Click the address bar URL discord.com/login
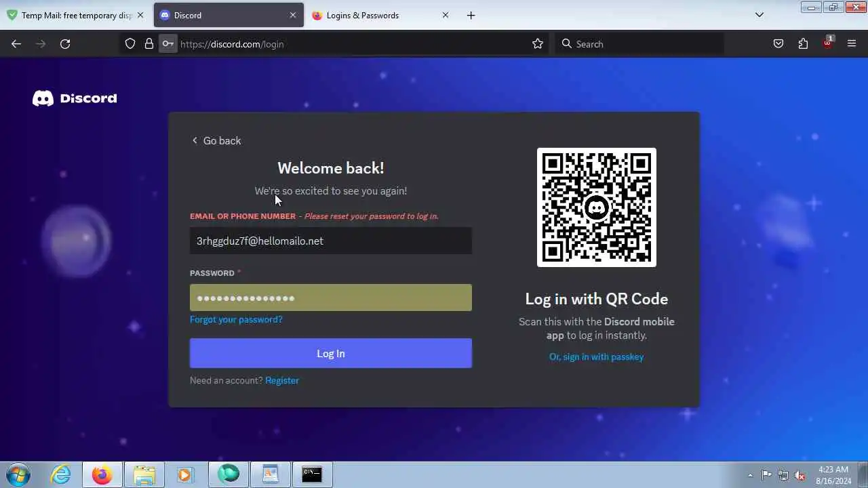Viewport: 868px width, 488px height. [232, 44]
